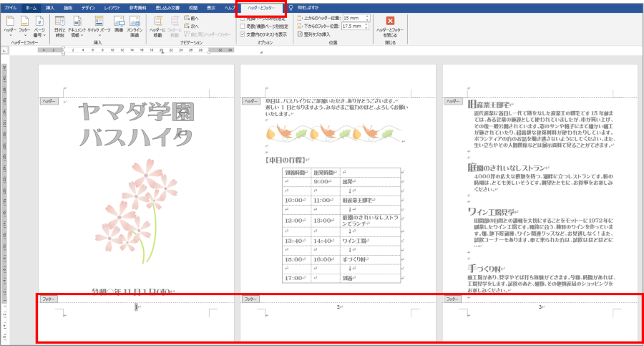Click the greyed Go to Footer (フッターに移動) icon
The height and width of the screenshot is (346, 644).
[x=175, y=27]
